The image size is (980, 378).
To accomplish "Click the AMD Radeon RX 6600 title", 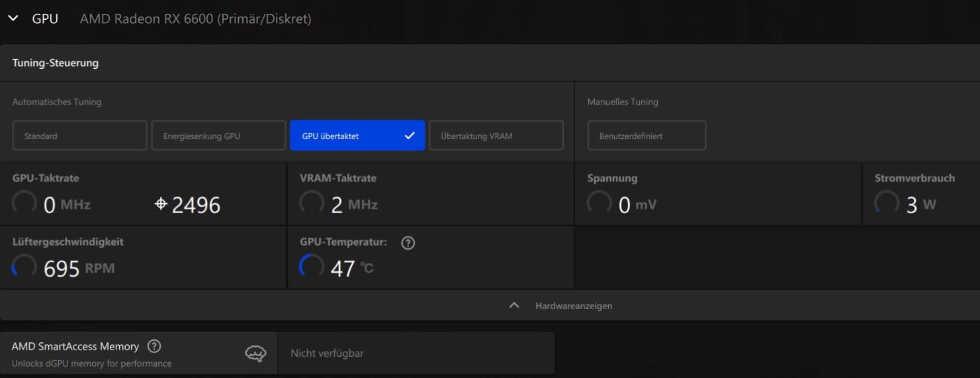I will click(195, 19).
